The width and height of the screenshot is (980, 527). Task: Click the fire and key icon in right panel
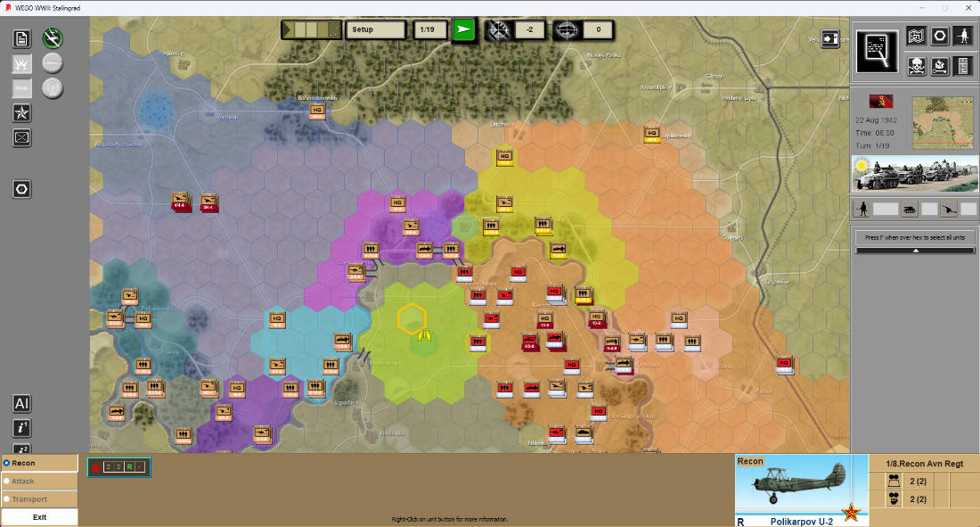click(x=939, y=66)
